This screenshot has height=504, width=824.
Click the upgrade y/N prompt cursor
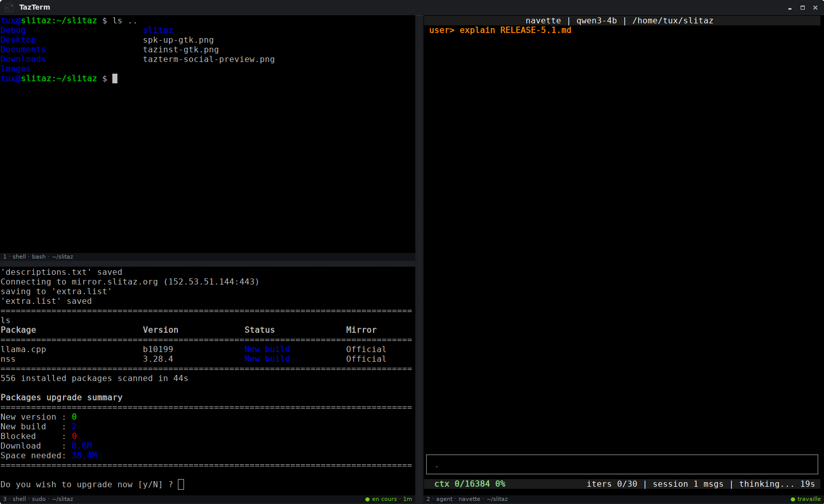pos(181,484)
